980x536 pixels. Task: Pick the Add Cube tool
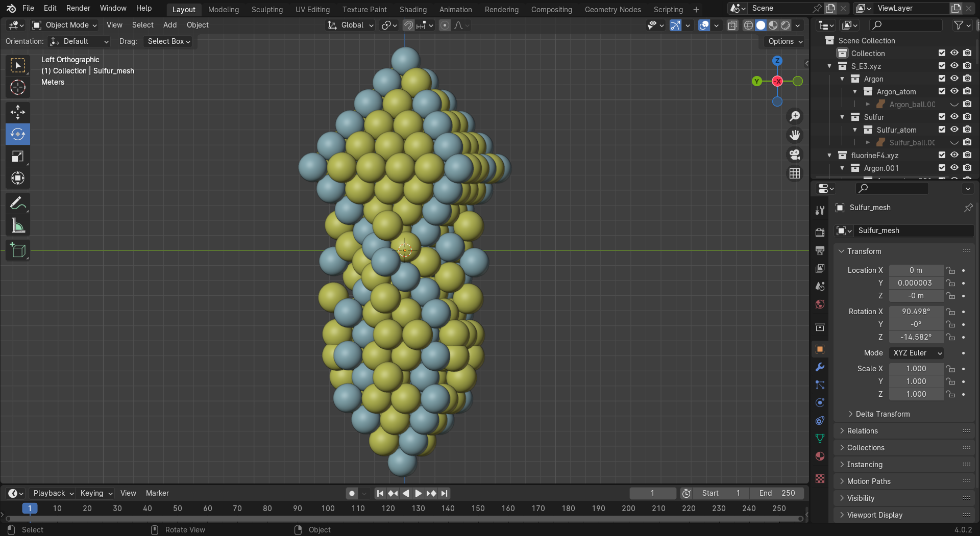[x=18, y=250]
